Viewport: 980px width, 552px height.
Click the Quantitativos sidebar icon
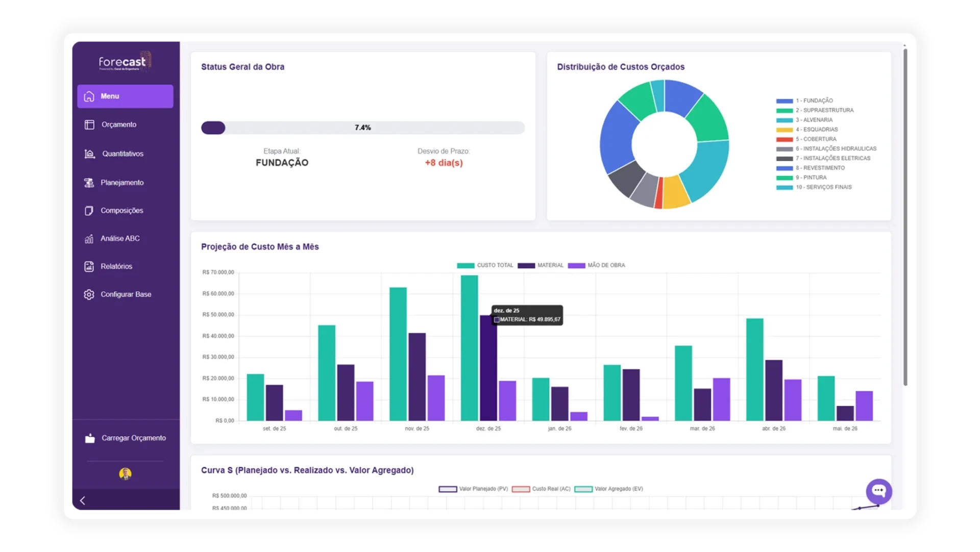pyautogui.click(x=89, y=154)
